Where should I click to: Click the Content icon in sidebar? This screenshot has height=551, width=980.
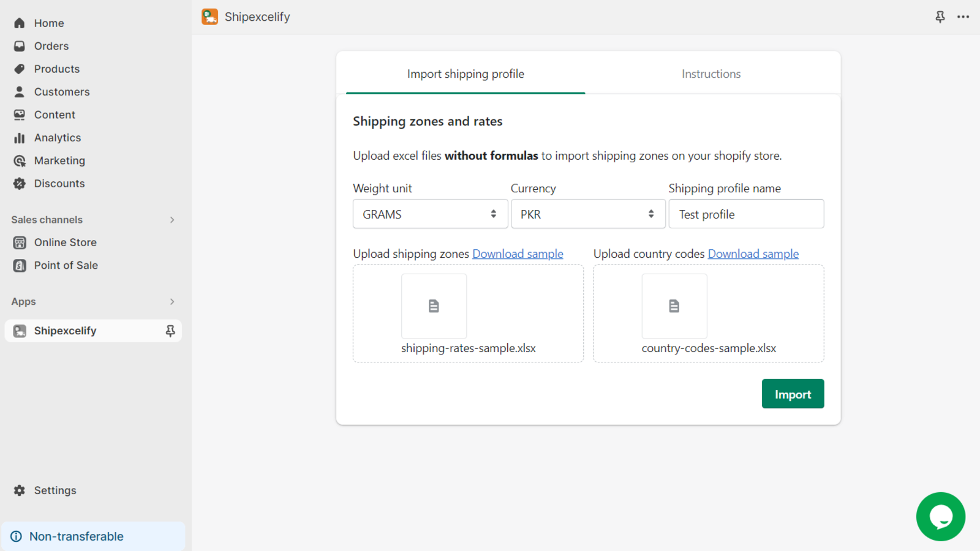20,114
